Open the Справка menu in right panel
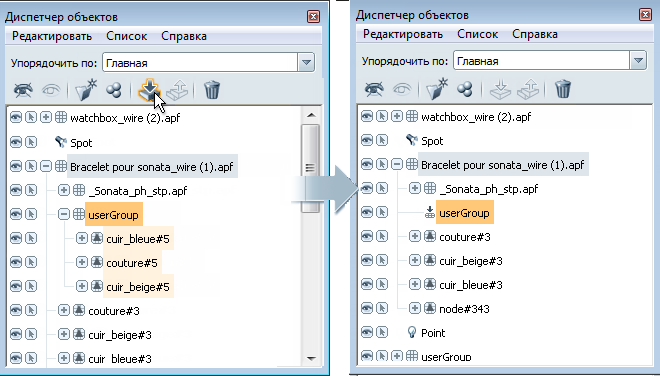Image resolution: width=660 pixels, height=376 pixels. (535, 34)
